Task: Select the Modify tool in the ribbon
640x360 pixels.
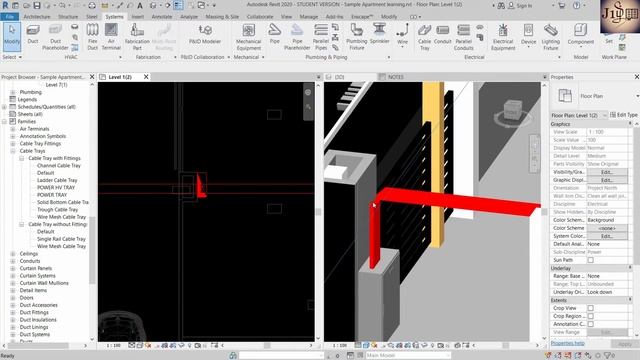Action: [12, 36]
